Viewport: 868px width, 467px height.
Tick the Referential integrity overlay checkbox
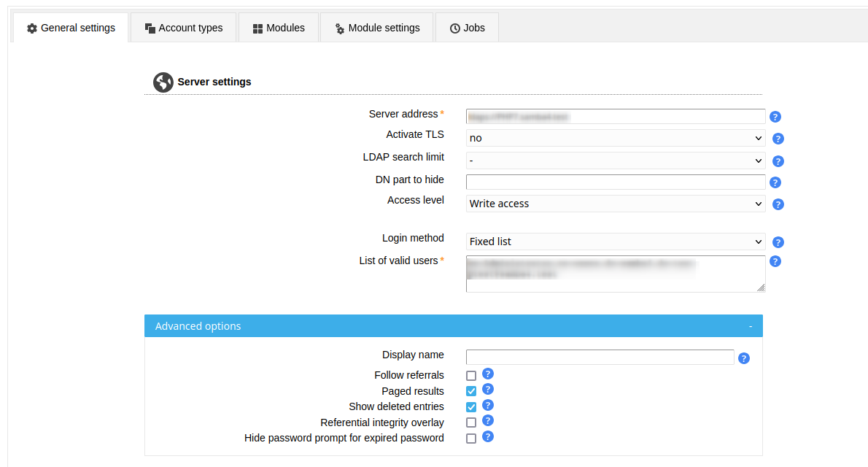[471, 423]
